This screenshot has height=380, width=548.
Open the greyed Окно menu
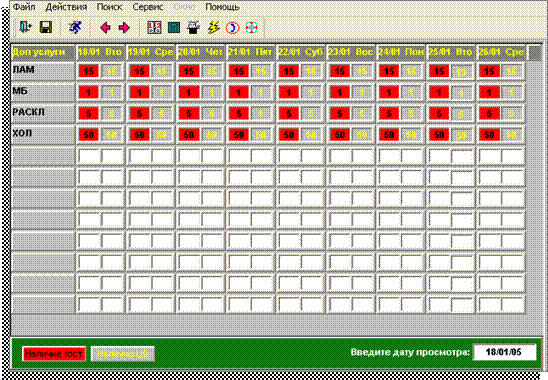tap(185, 7)
